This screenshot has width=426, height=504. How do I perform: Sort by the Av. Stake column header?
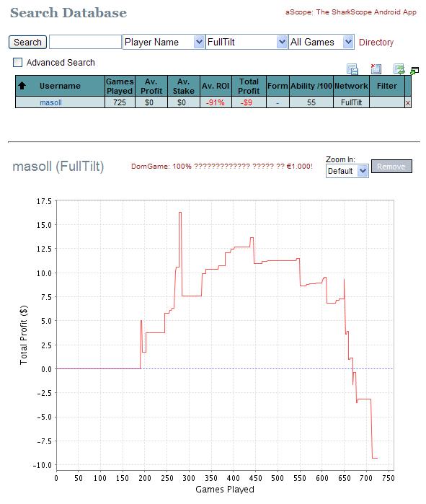coord(183,86)
